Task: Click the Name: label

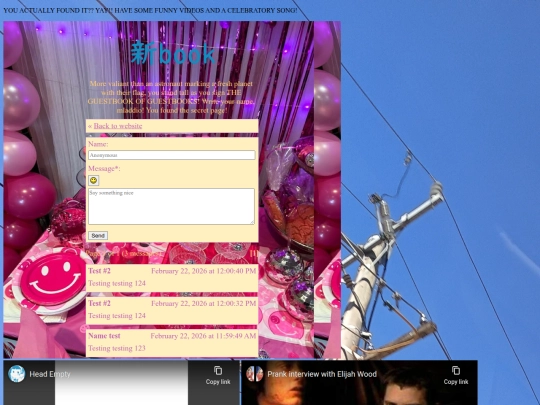Action: (98, 144)
